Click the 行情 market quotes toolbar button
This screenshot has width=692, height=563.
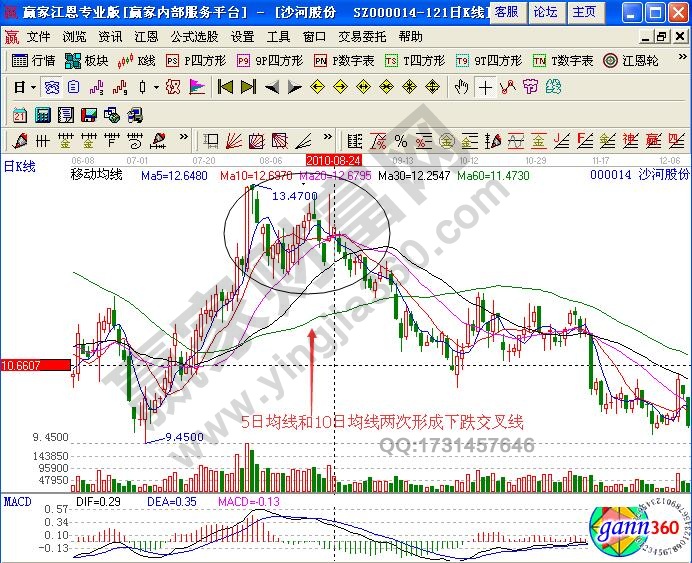(x=34, y=60)
